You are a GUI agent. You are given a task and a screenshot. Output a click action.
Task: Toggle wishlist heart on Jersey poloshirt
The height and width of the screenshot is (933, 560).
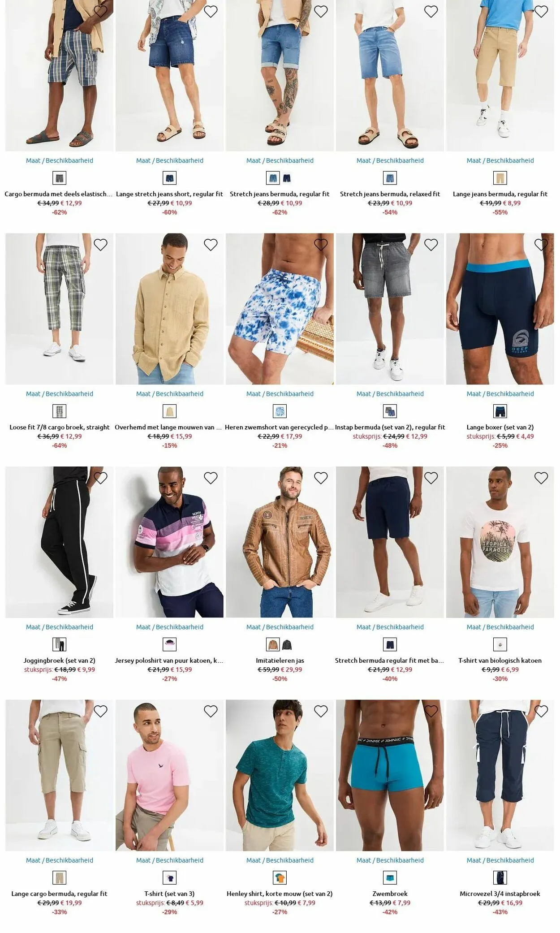[x=211, y=478]
